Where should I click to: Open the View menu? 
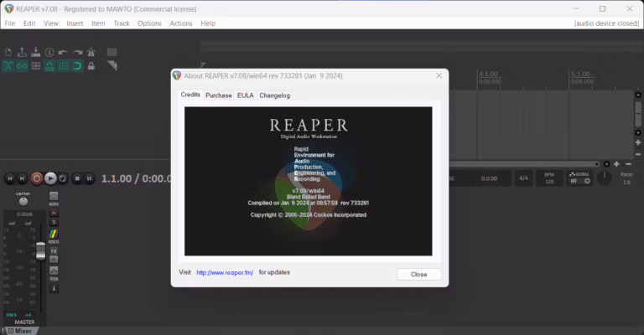point(51,23)
